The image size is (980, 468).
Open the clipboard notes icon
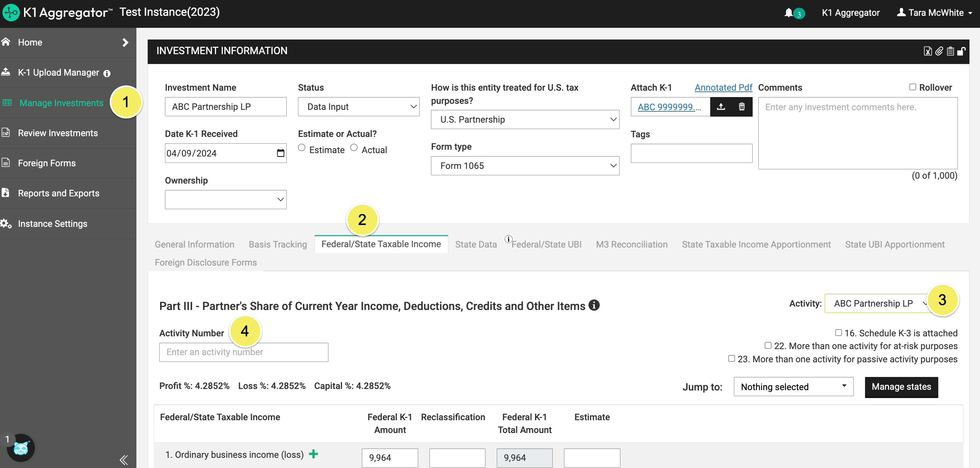(950, 52)
